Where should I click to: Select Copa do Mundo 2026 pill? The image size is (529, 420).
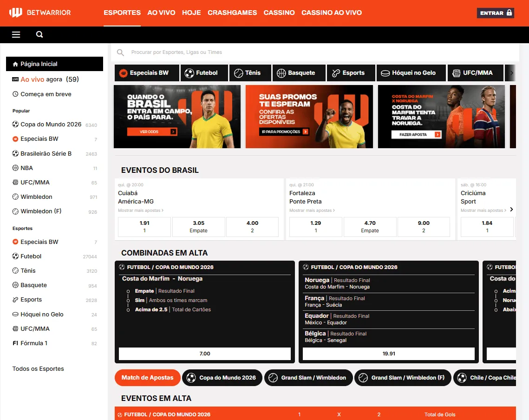222,378
